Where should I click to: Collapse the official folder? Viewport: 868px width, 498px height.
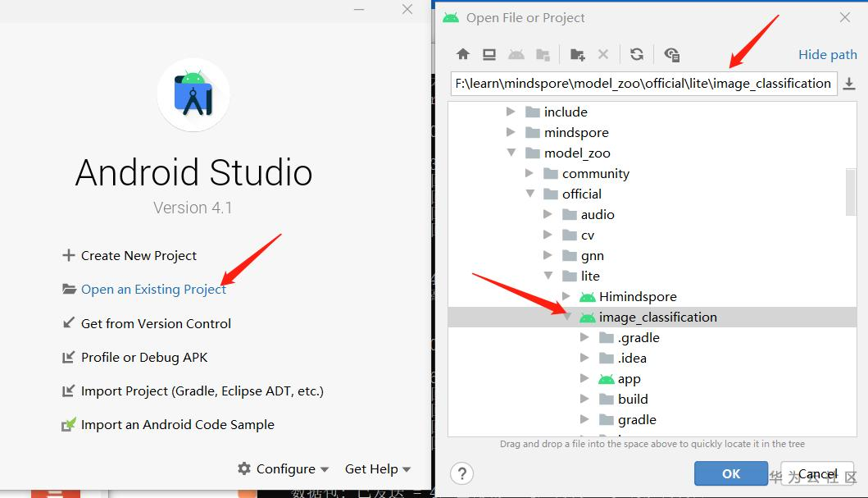(x=529, y=194)
